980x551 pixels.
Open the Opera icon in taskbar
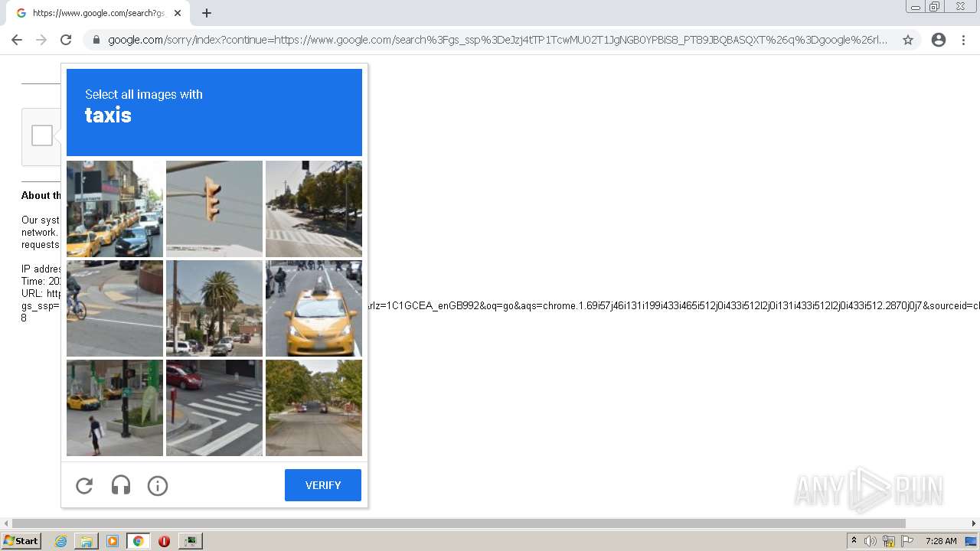point(164,541)
